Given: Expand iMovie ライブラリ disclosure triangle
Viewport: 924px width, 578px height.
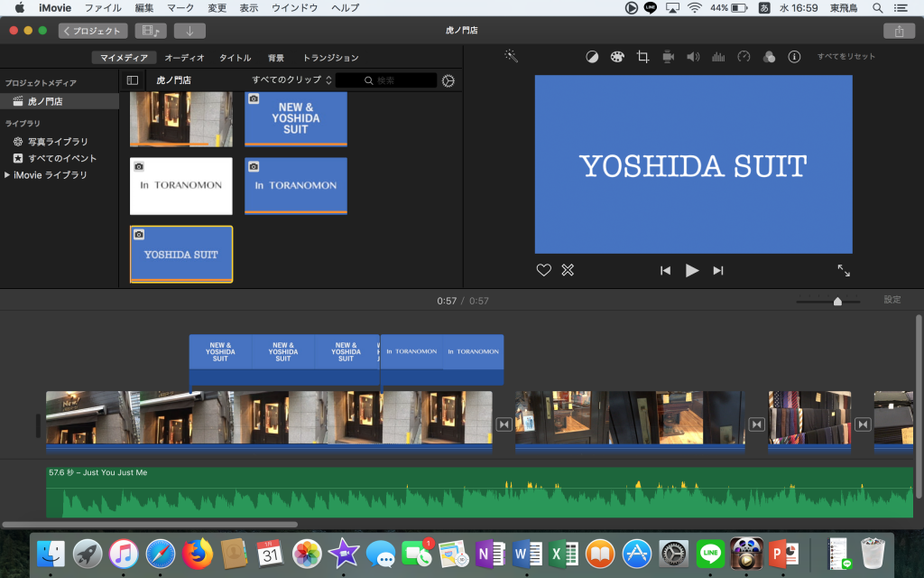Looking at the screenshot, I should [x=7, y=175].
